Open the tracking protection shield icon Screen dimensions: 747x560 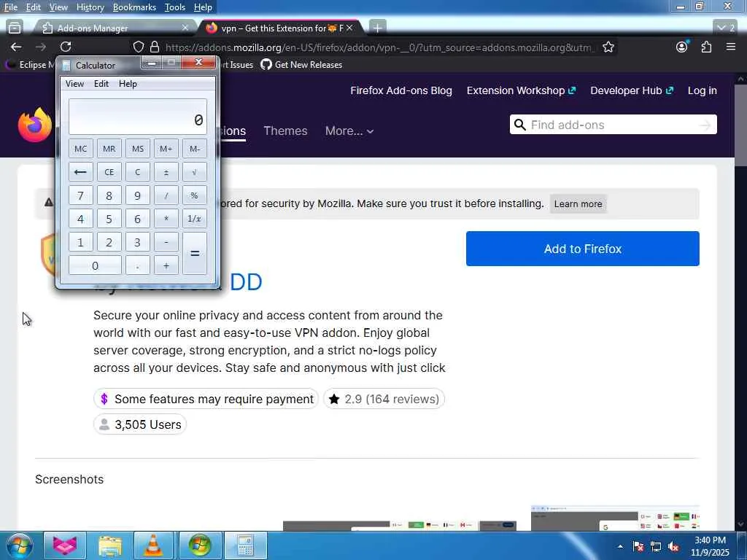tap(138, 47)
